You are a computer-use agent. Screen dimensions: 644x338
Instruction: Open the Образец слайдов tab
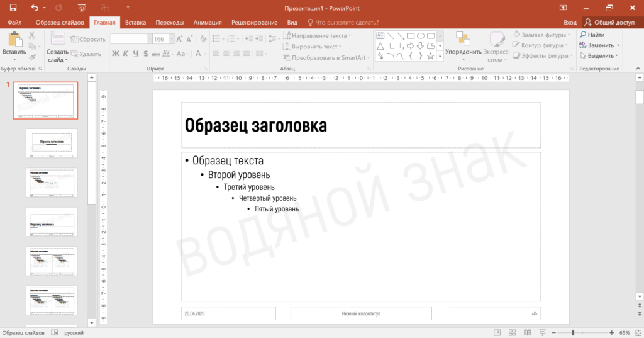pyautogui.click(x=60, y=22)
